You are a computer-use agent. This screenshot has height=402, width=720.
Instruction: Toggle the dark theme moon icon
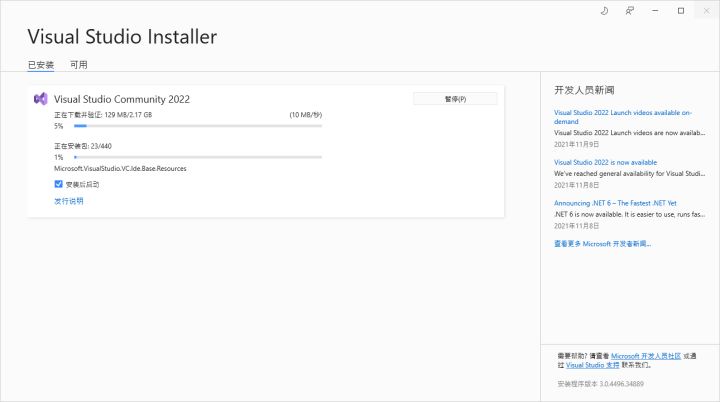(604, 11)
